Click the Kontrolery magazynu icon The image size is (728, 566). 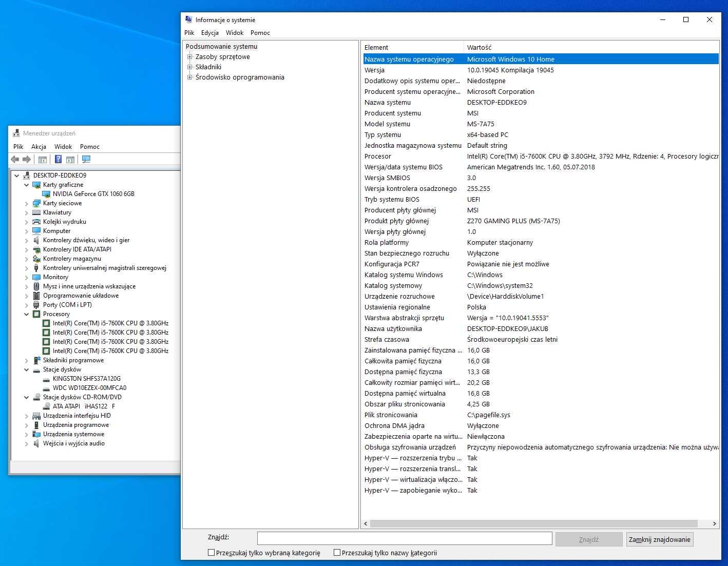[36, 259]
